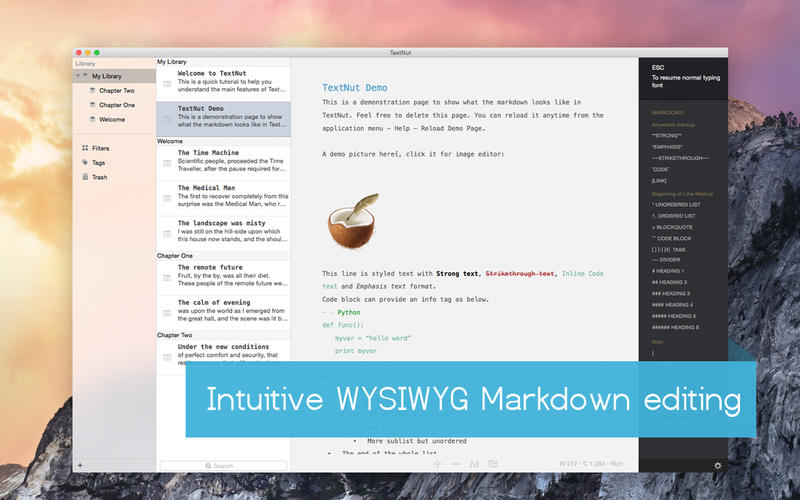800x500 pixels.
Task: Open the Chapter One folder
Action: (x=117, y=105)
